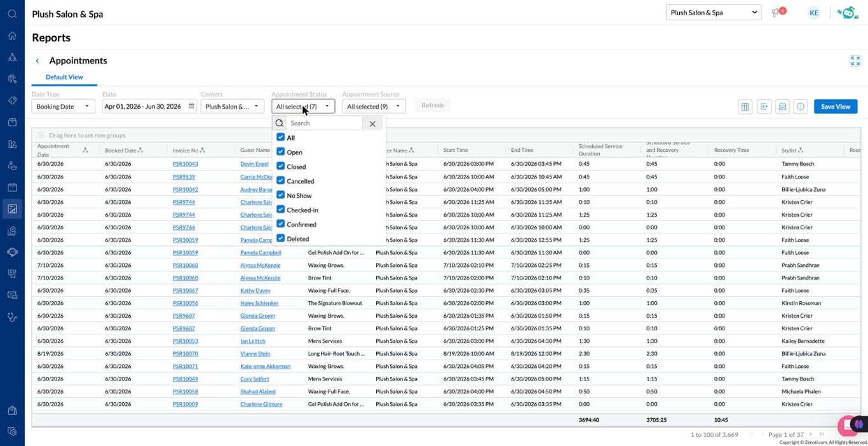Screen dimensions: 868x446
Task: Open the price tag sidebar icon
Action: point(12,100)
